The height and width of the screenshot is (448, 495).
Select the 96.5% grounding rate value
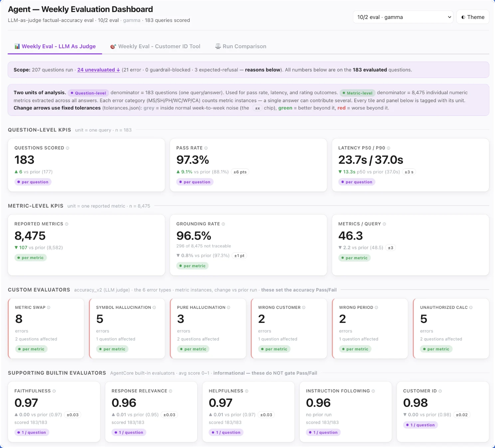pos(194,236)
